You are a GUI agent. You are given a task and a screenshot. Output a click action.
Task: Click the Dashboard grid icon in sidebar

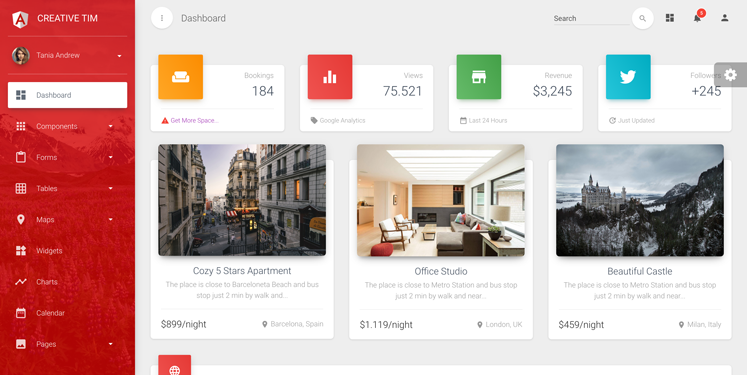(21, 95)
